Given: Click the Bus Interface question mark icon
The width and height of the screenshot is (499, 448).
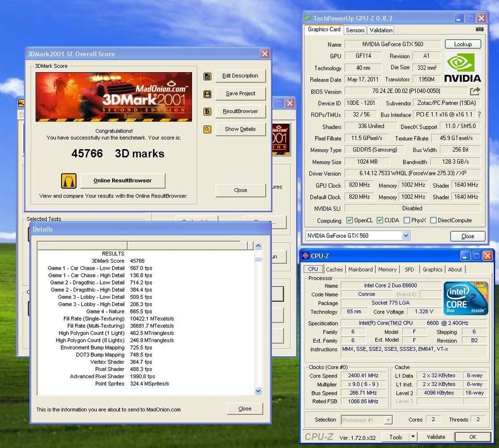Looking at the screenshot, I should [480, 115].
